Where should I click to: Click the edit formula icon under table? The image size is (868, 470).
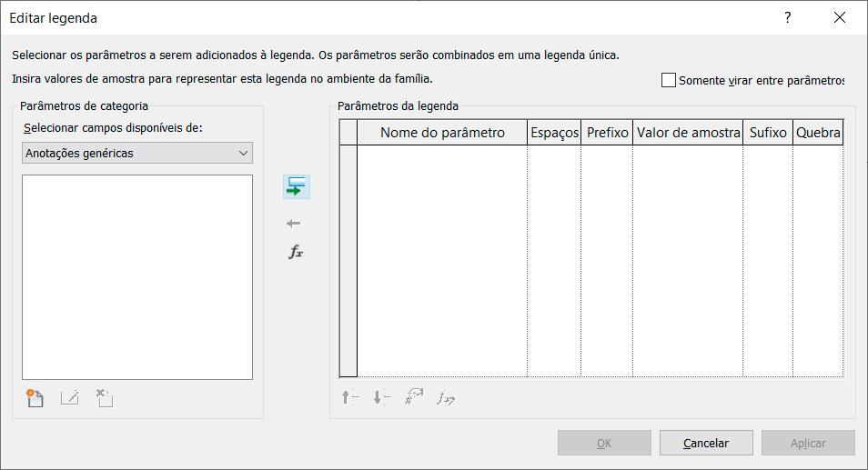coord(446,397)
